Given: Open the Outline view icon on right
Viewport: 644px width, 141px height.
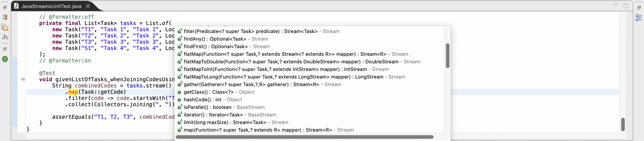Looking at the screenshot, I should point(638,18).
